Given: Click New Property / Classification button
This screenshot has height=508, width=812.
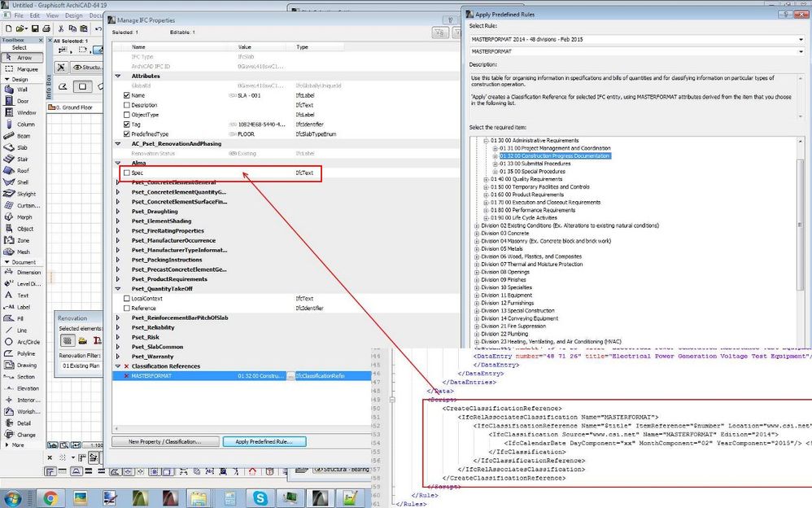Looking at the screenshot, I should tap(164, 441).
